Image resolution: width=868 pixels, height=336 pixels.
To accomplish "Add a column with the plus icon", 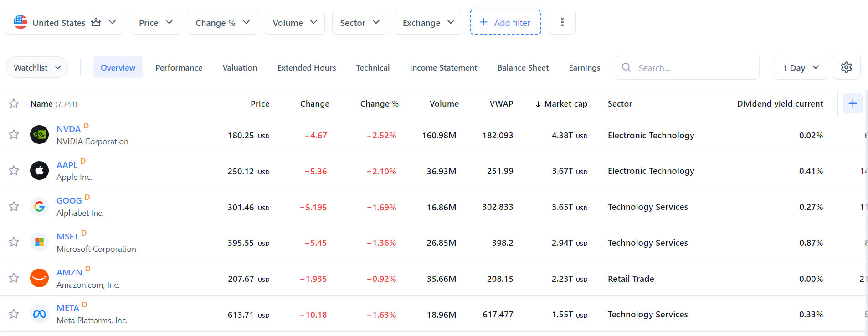I will (853, 103).
